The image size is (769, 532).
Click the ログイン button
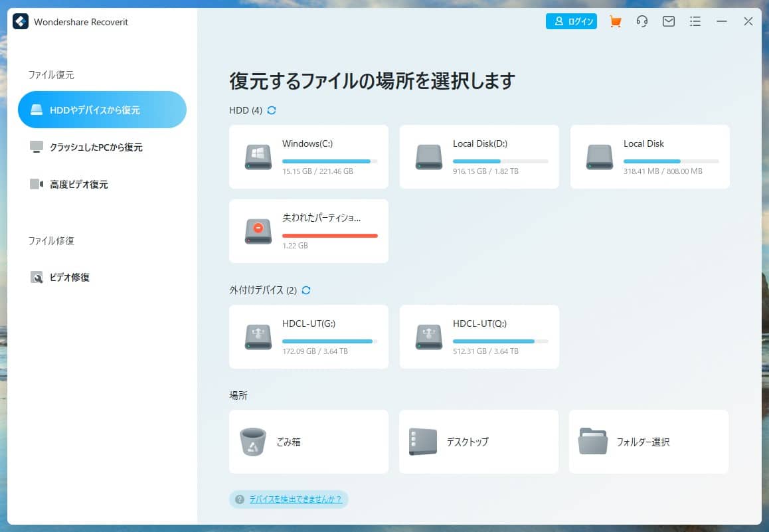(571, 22)
